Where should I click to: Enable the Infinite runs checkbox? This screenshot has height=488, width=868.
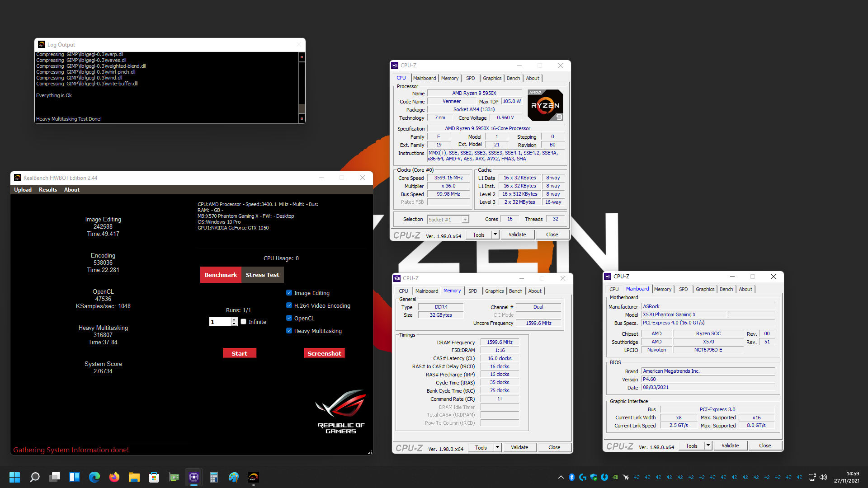click(x=244, y=322)
